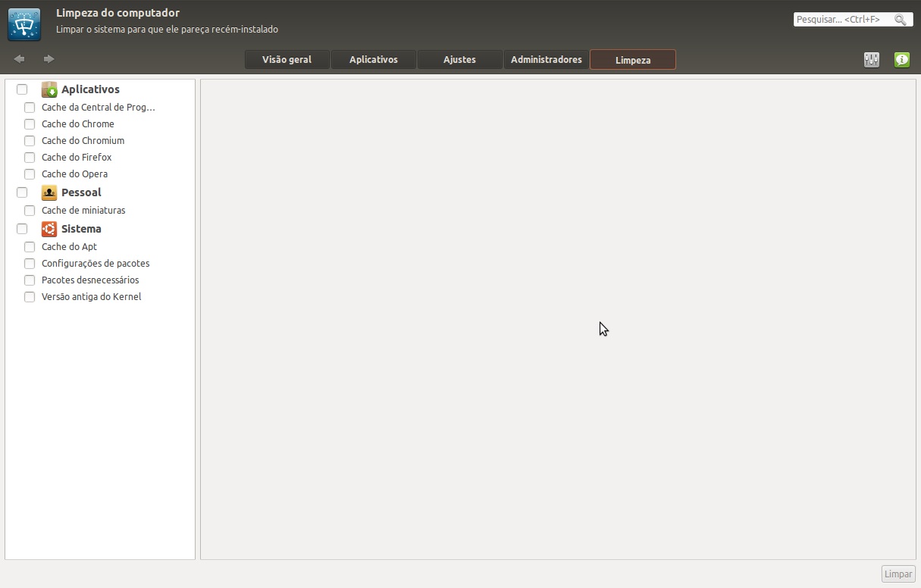Enable the Cache de miniaturas checkbox
The image size is (921, 588).
[x=30, y=211]
